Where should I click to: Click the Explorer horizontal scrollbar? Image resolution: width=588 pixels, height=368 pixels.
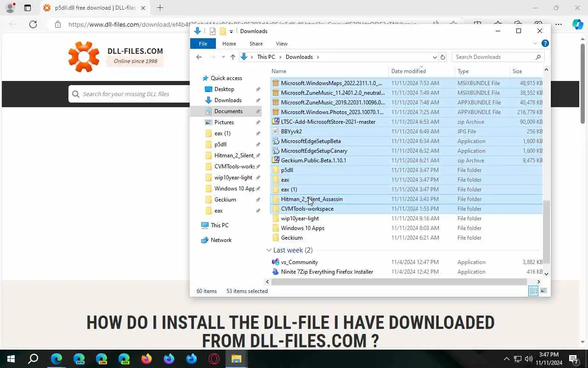pos(400,282)
